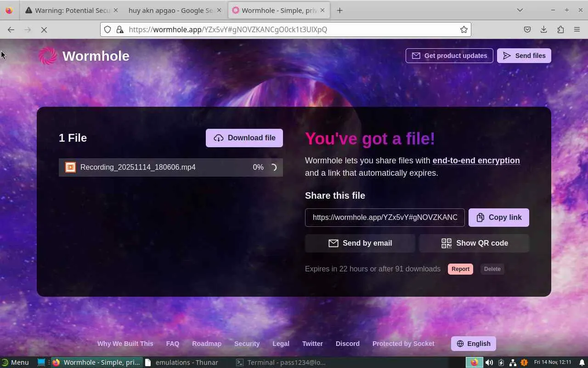The height and width of the screenshot is (368, 588).
Task: Click the download progress spinner at 0%
Action: click(x=273, y=167)
